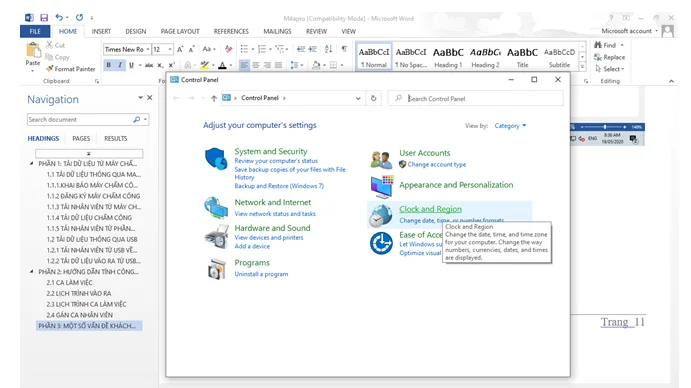Click the Shading paint bucket icon

point(316,65)
